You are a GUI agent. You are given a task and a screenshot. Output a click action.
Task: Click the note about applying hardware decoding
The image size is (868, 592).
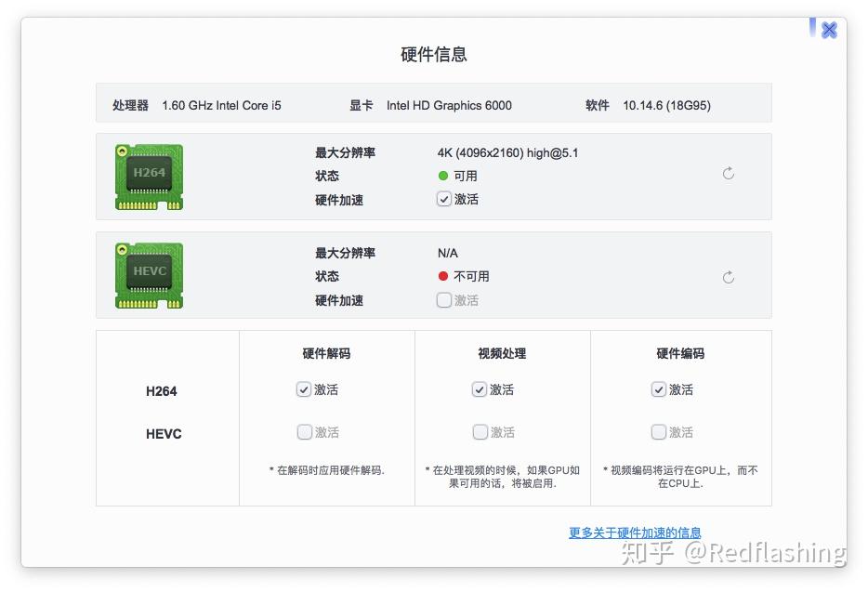pos(326,470)
